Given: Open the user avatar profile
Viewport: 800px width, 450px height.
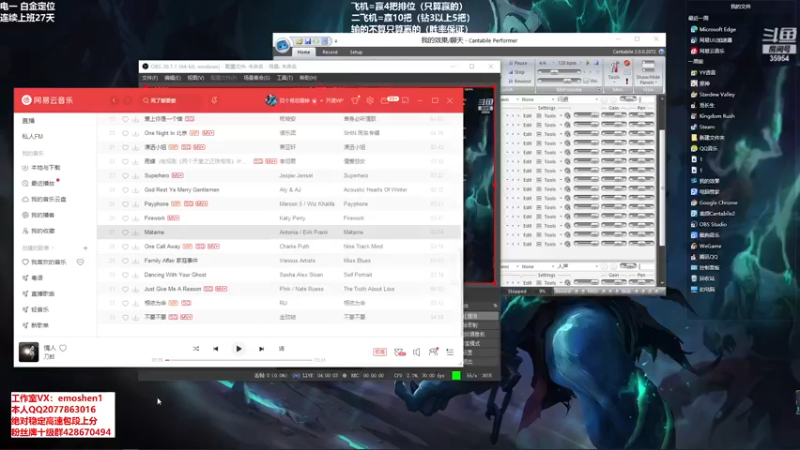Looking at the screenshot, I should (271, 101).
